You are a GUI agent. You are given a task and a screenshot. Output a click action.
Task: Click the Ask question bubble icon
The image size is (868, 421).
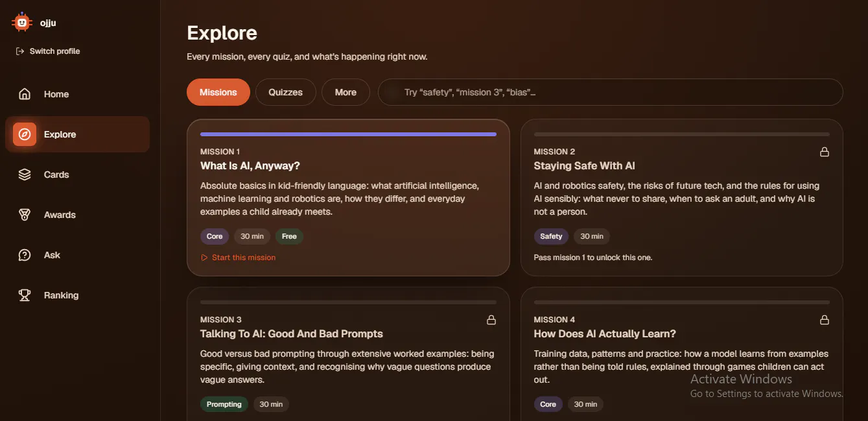pos(25,255)
